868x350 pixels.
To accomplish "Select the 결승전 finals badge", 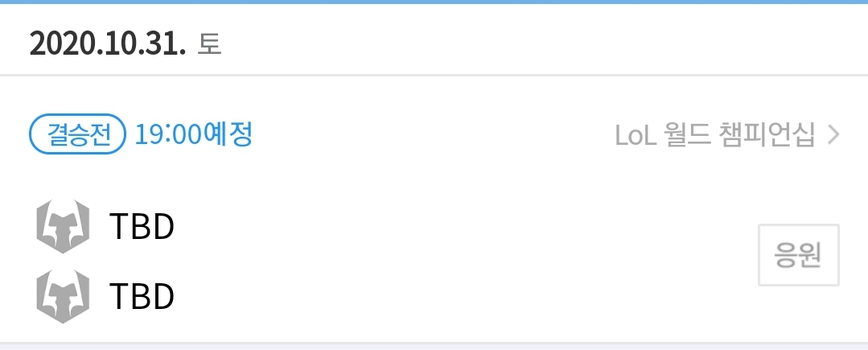I will click(77, 134).
